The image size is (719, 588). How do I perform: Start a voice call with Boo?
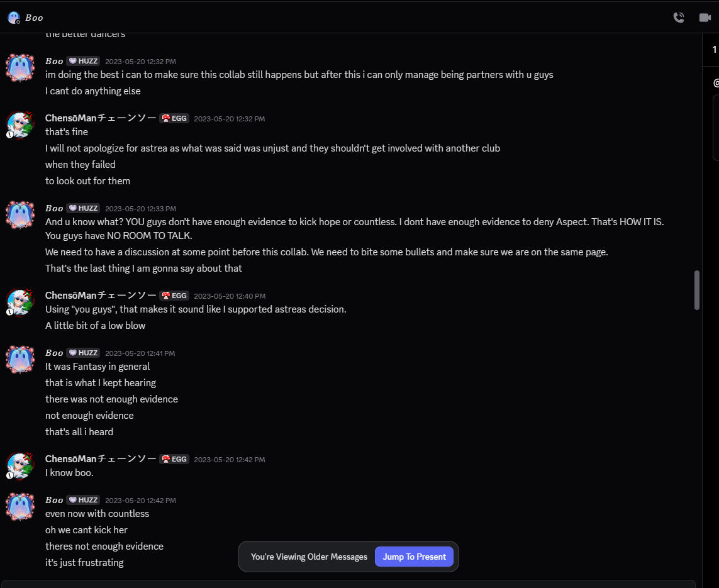679,18
